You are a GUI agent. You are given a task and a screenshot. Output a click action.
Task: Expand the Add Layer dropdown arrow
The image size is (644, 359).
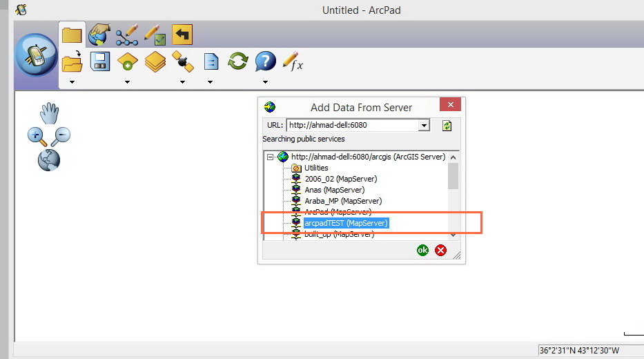pos(127,82)
